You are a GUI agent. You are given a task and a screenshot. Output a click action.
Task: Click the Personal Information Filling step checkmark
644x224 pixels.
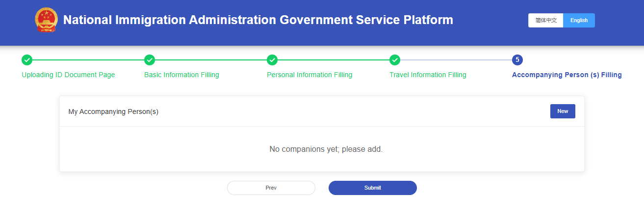(272, 60)
